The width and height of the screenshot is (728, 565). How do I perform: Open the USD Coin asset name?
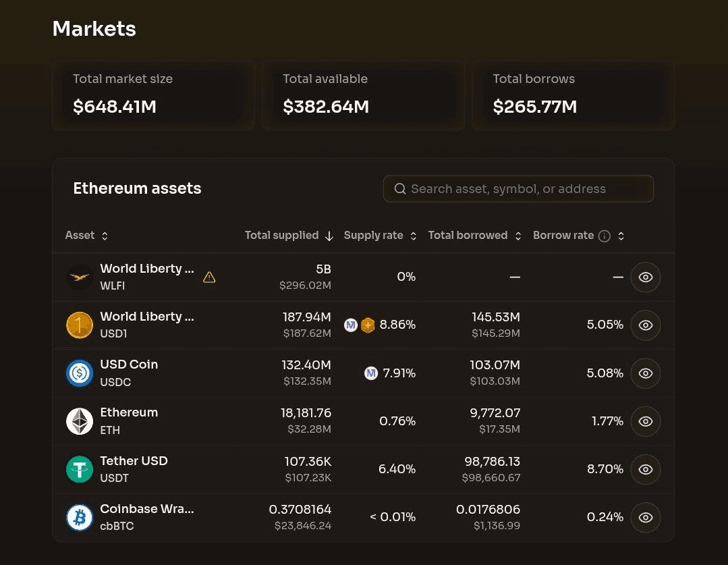(129, 365)
